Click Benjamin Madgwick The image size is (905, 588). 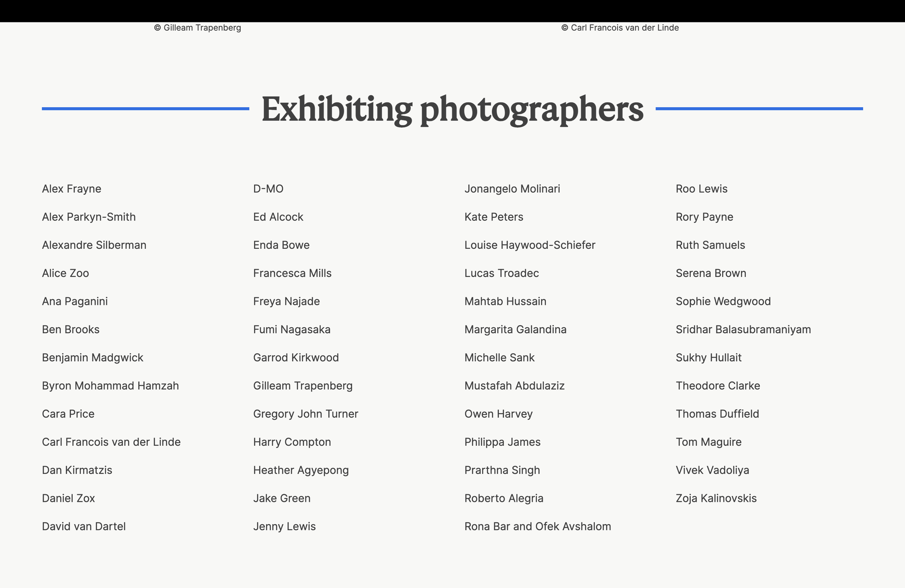pyautogui.click(x=92, y=358)
